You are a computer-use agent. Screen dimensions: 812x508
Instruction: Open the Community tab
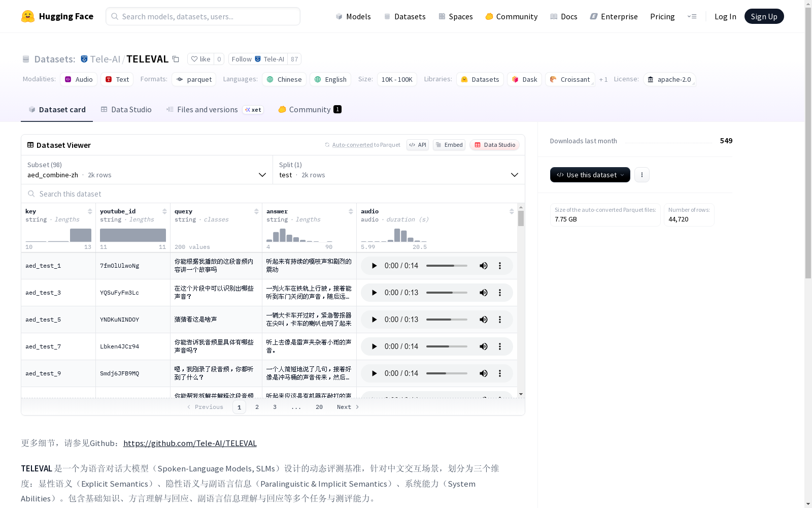pos(310,110)
